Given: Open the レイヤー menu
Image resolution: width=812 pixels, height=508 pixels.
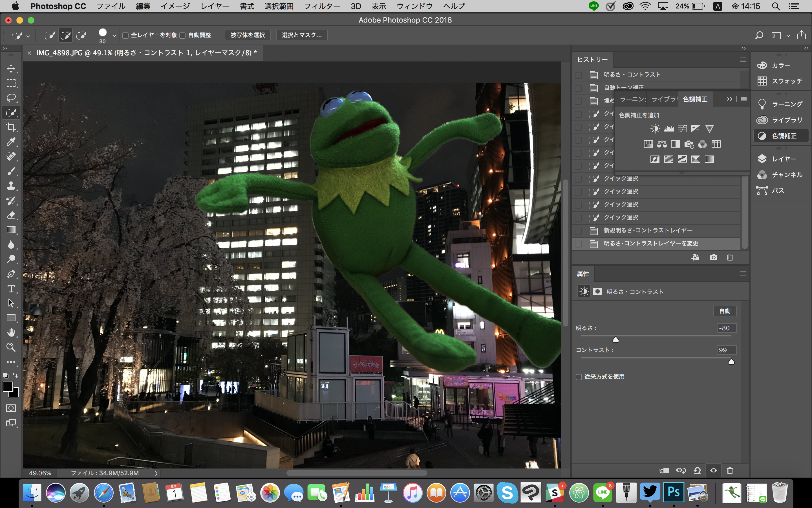Looking at the screenshot, I should pyautogui.click(x=215, y=6).
